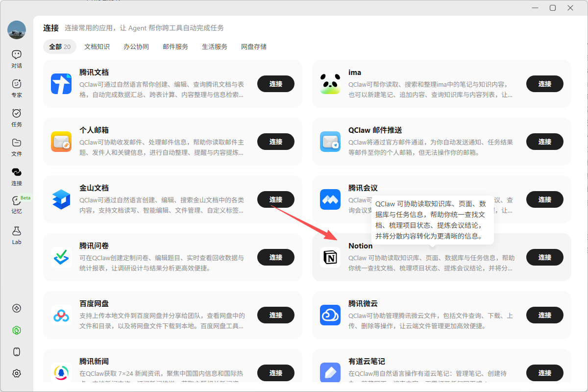Click the 腾讯问卷 checkmark icon
This screenshot has height=392, width=588.
point(61,257)
